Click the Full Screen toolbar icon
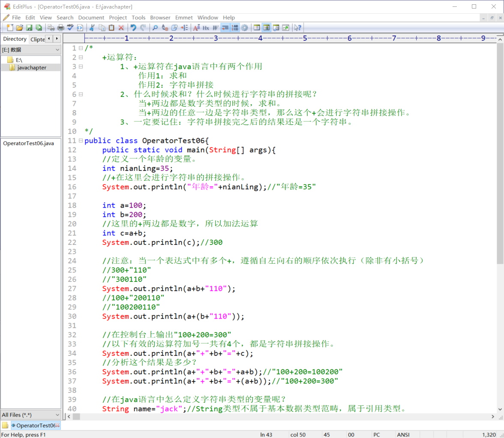504x438 pixels. (x=286, y=28)
